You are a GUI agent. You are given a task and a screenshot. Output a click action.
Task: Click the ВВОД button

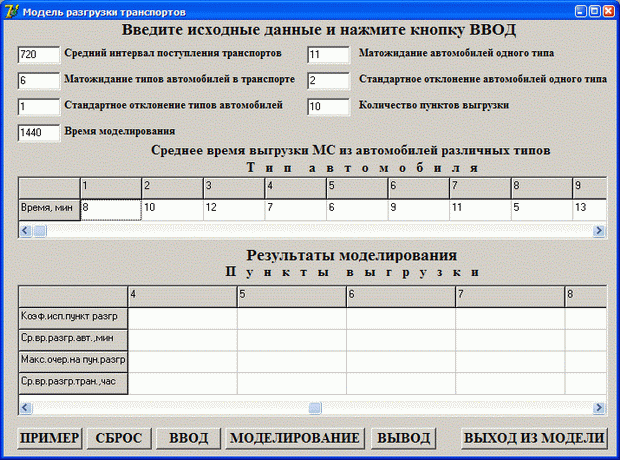(189, 438)
